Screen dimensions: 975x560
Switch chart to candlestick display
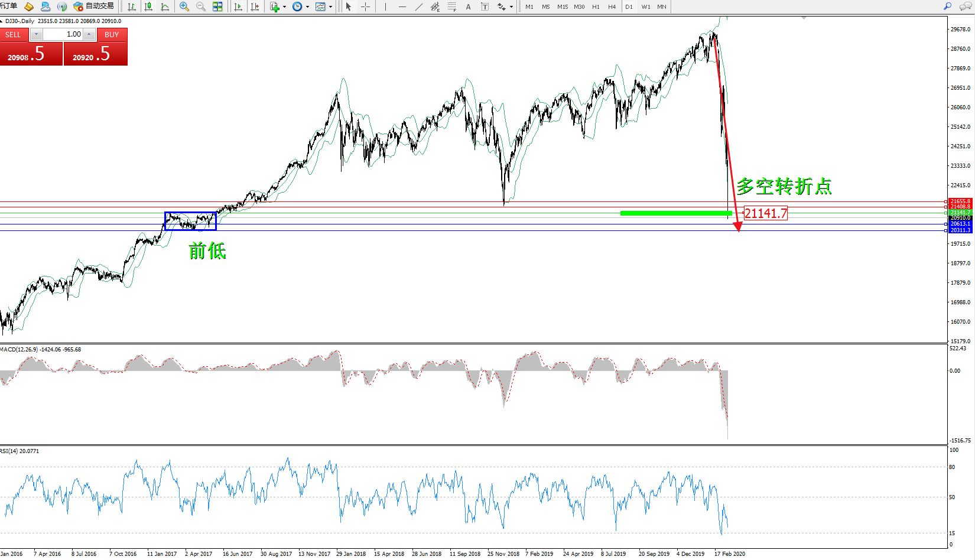click(148, 6)
